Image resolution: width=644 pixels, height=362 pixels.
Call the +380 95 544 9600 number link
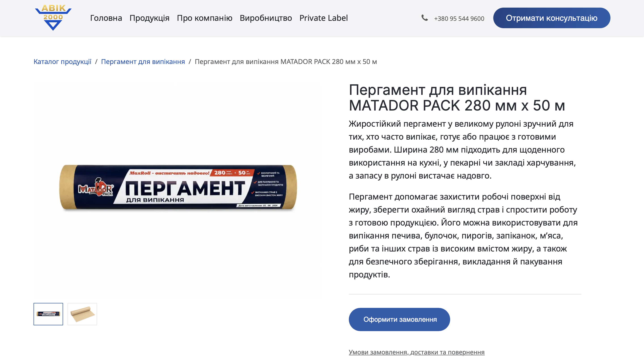[x=459, y=19]
